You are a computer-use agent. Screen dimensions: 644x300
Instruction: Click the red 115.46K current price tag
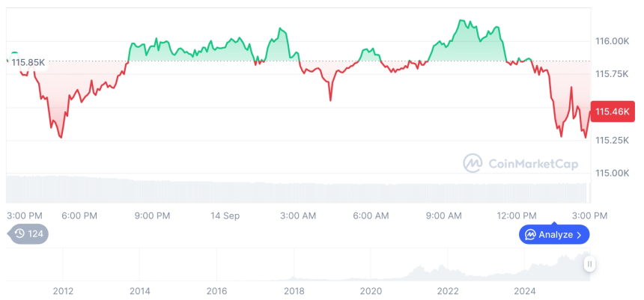tap(613, 111)
